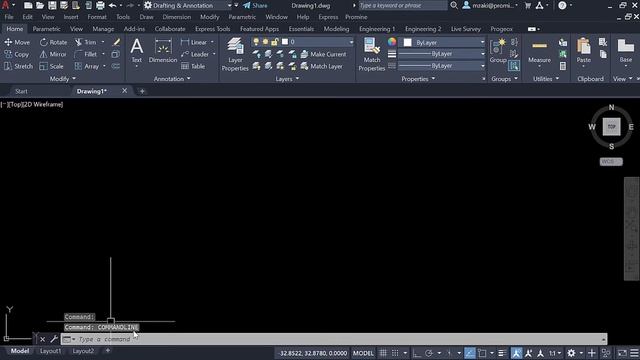Screen dimensions: 640x360
Task: Click the Match Layer button
Action: pyautogui.click(x=322, y=66)
